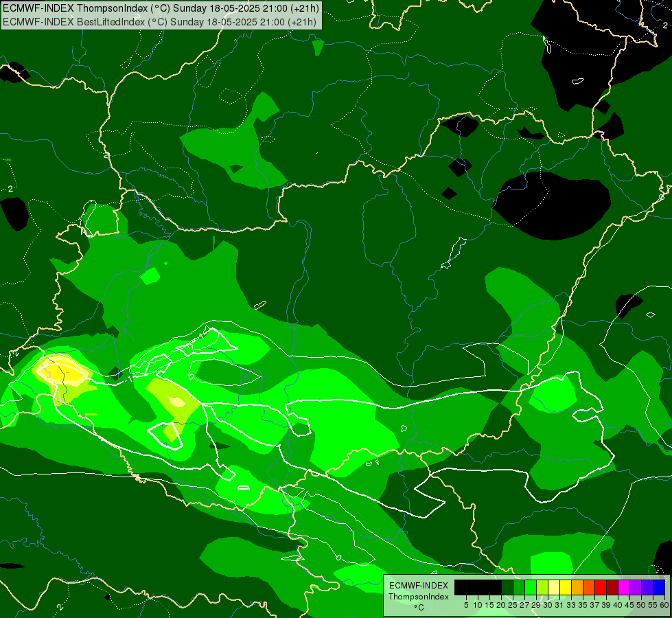672x618 pixels.
Task: Pick the indigo 50–55 legend swatch
Action: click(647, 587)
